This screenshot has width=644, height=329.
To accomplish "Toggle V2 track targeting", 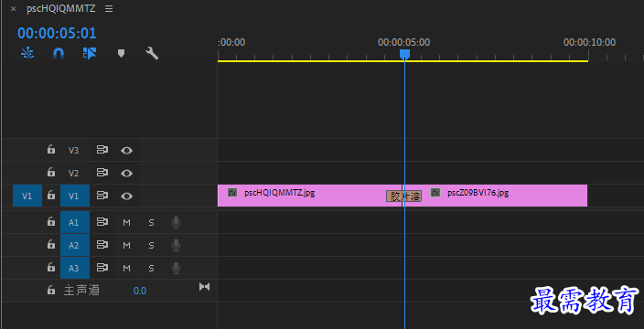I will (73, 173).
